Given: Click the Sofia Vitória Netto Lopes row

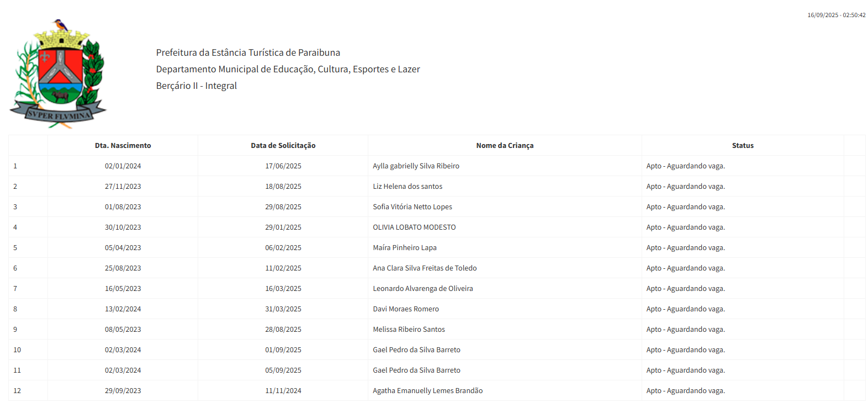Looking at the screenshot, I should [412, 207].
